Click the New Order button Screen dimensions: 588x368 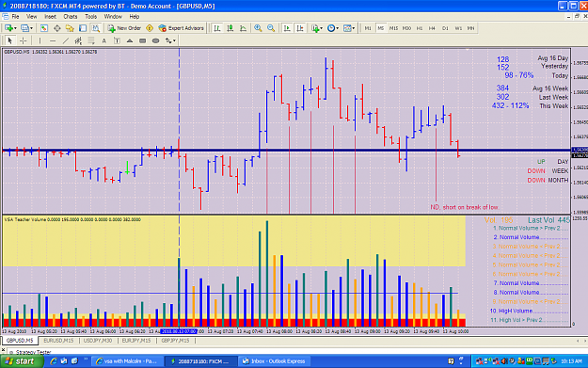point(124,28)
